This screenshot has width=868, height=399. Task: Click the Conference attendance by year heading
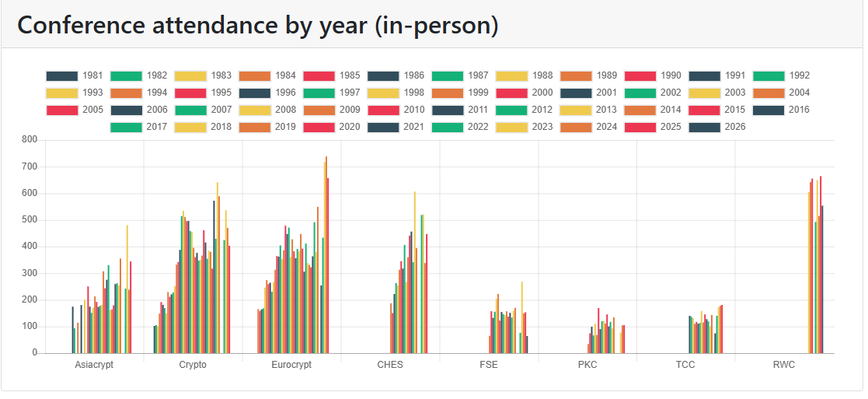point(257,25)
